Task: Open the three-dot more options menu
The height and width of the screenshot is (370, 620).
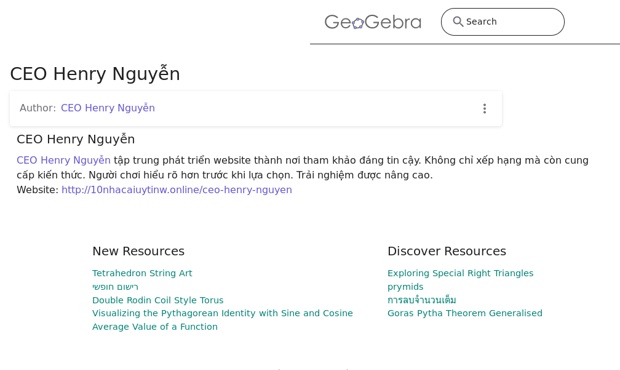Action: coord(484,109)
